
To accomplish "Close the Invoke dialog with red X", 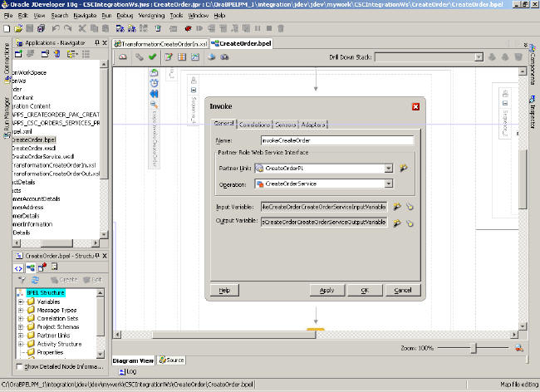I will [415, 106].
